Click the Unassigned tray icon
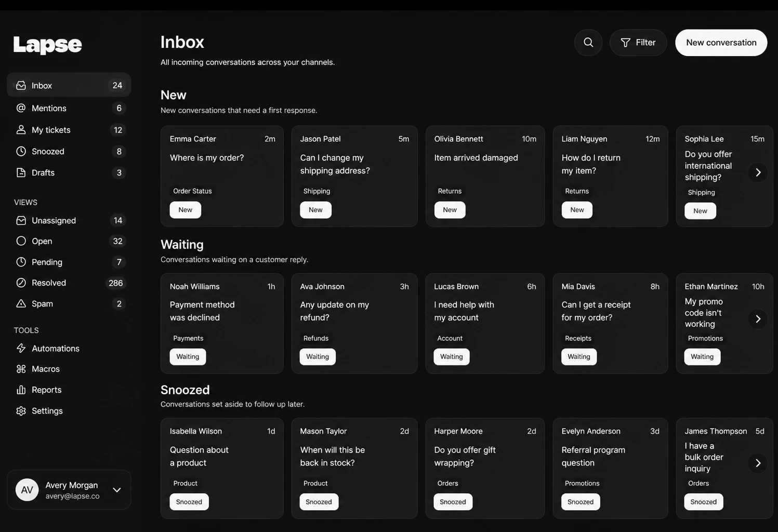 (x=21, y=220)
